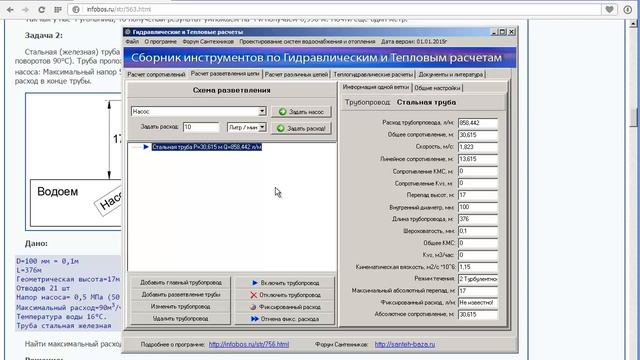This screenshot has width=640, height=360.
Task: Click blue arrow icon beside Стальная труба row
Action: (146, 147)
